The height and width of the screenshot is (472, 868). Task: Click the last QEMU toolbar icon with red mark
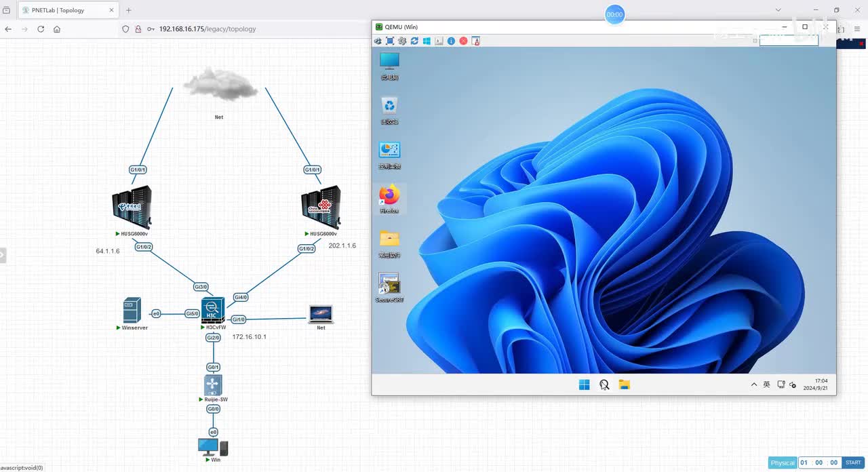coord(476,41)
